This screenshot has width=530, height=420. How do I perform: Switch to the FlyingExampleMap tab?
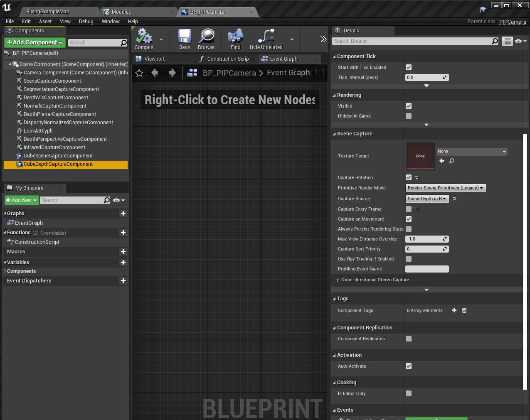click(x=48, y=12)
